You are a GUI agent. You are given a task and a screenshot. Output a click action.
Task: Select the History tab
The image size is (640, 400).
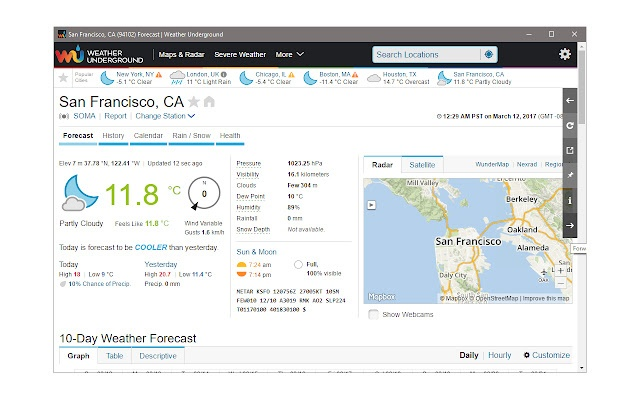(113, 135)
